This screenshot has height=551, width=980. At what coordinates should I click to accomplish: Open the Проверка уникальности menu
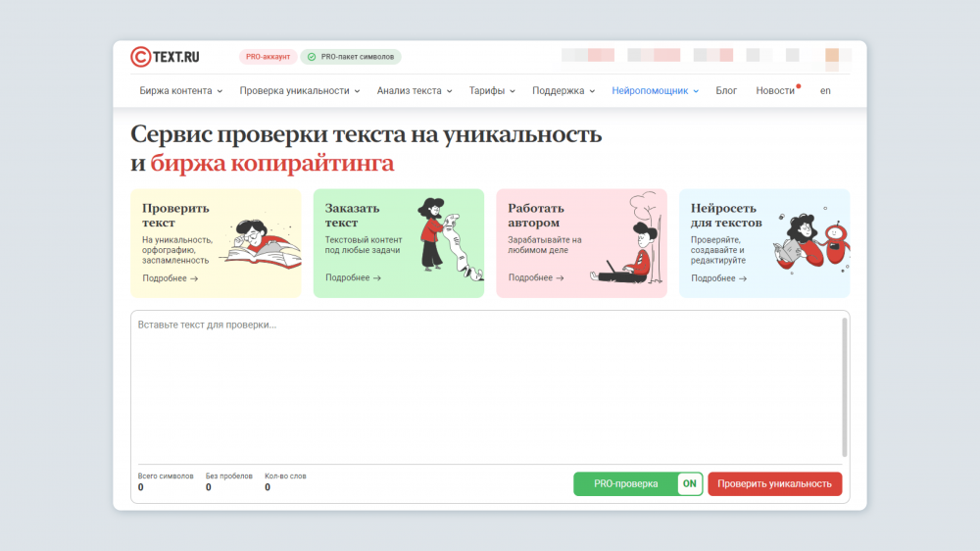[x=299, y=90]
